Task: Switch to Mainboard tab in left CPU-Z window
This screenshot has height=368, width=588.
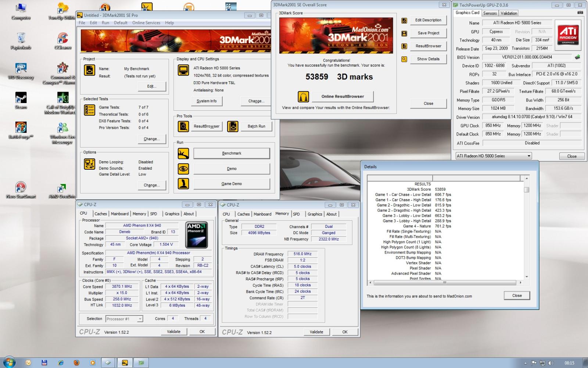Action: [x=120, y=214]
